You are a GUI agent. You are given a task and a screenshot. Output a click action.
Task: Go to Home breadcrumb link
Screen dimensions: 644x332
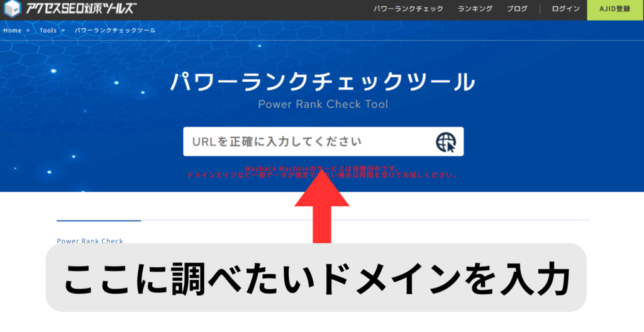[13, 30]
